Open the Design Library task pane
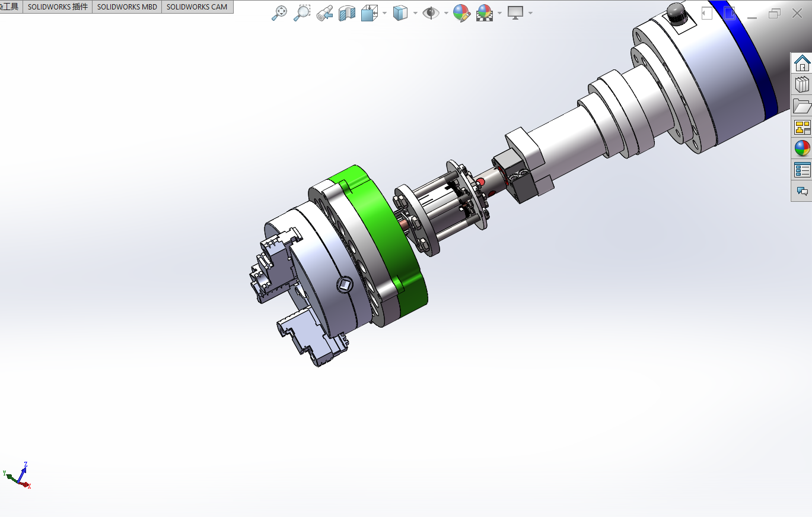The height and width of the screenshot is (517, 812). (x=802, y=85)
